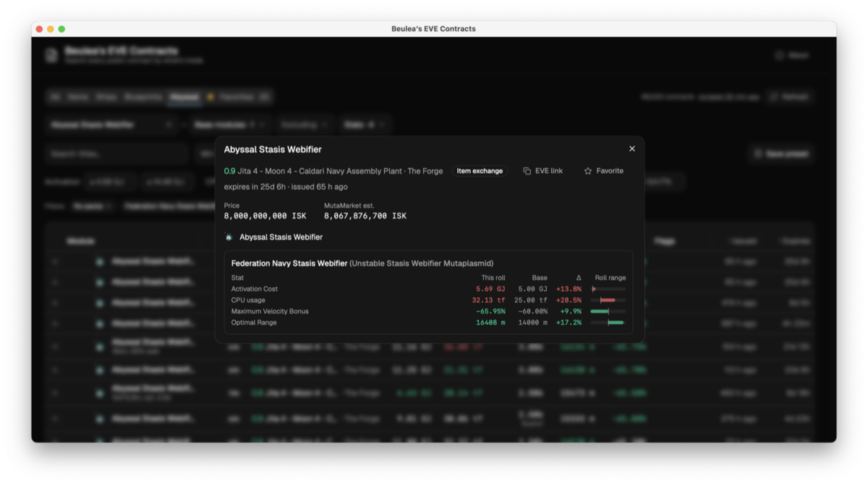Click the Federation Navy Stasis Webifier heading
The image size is (868, 484).
[x=289, y=263]
